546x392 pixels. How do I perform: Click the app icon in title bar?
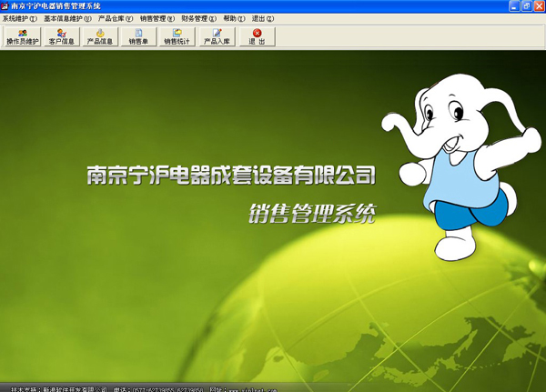point(5,5)
